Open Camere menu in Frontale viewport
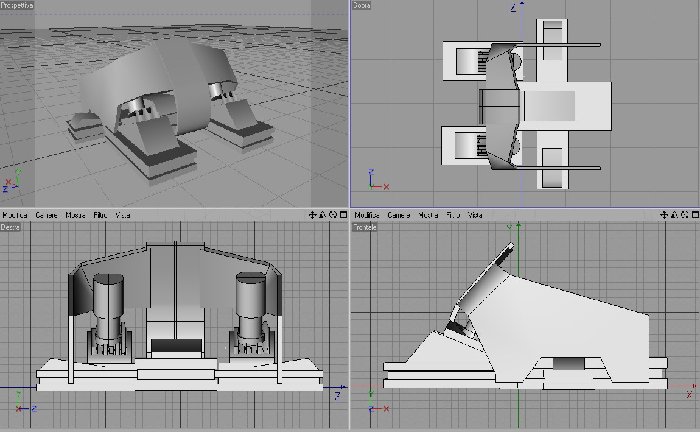The image size is (700, 432). (x=398, y=215)
